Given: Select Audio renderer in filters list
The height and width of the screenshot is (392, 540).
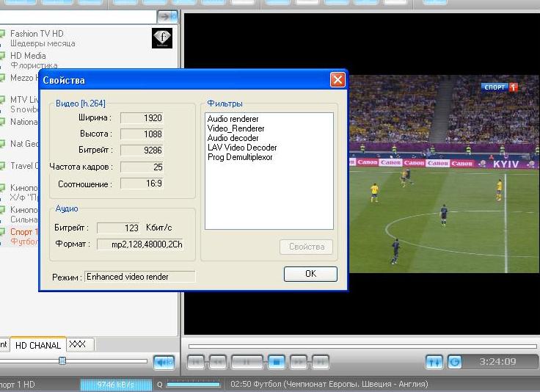Looking at the screenshot, I should coord(233,119).
